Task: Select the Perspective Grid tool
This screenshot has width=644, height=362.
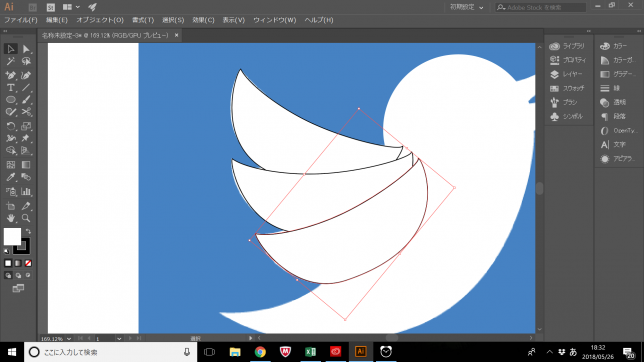Action: pos(26,151)
